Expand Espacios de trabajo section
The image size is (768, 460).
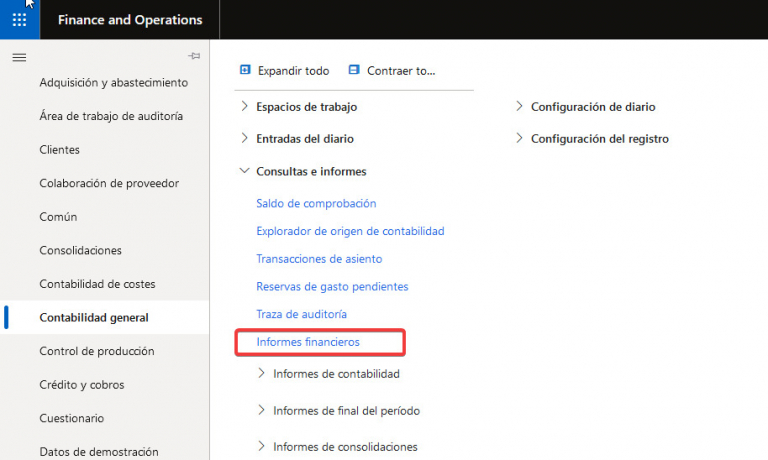[245, 107]
